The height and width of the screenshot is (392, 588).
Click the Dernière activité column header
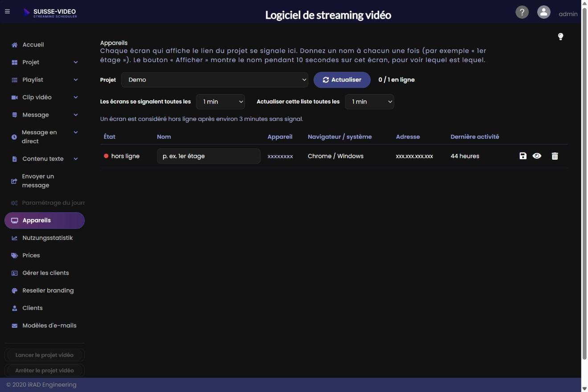point(475,137)
